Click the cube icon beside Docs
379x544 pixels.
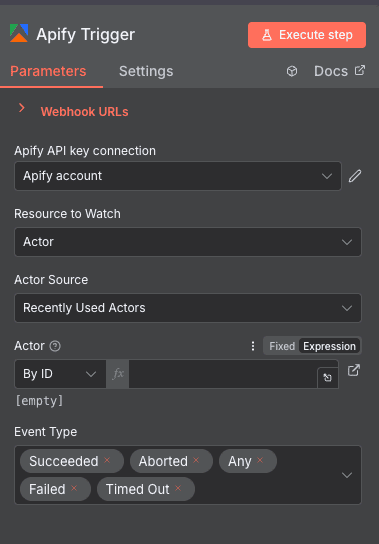point(292,71)
